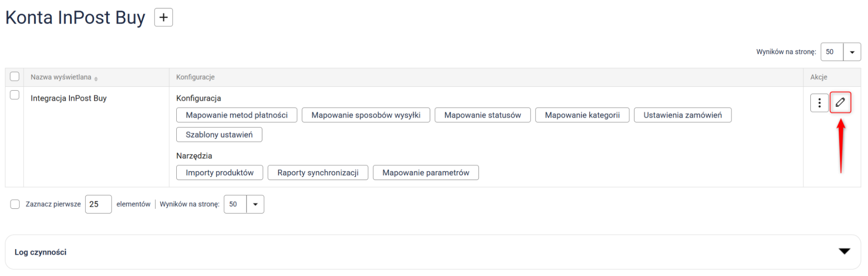Open Mapowanie parametrów tool
Viewport: 868px width, 276px height.
coord(426,173)
